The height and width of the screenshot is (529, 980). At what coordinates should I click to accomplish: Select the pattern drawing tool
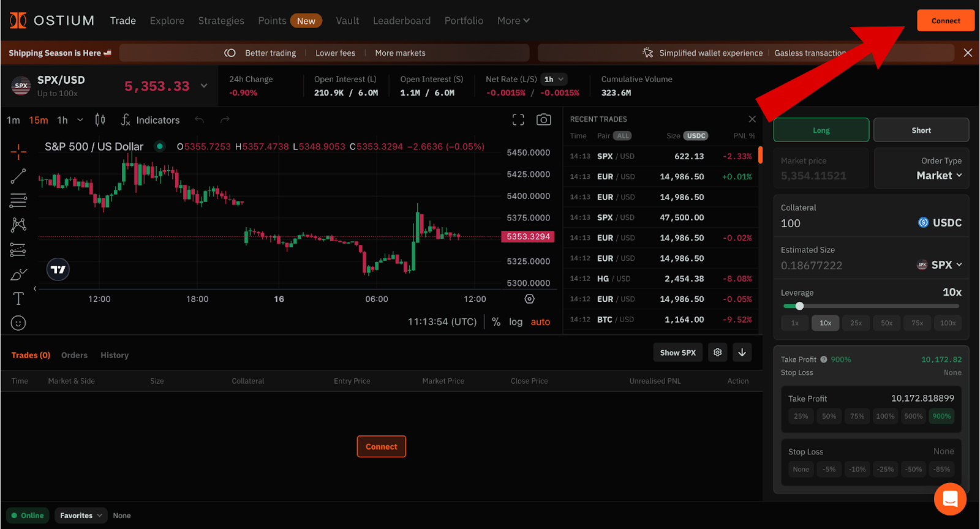click(18, 225)
